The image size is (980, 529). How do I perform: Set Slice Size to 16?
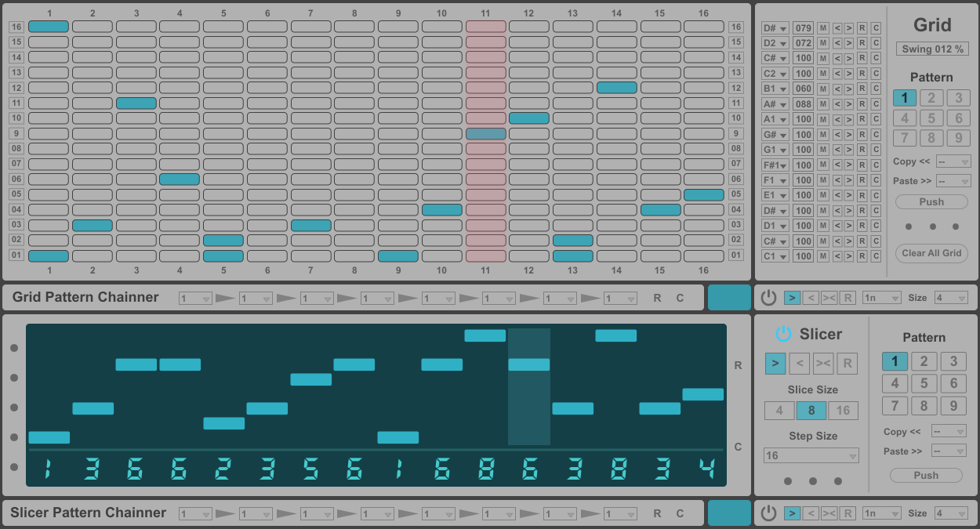[844, 411]
